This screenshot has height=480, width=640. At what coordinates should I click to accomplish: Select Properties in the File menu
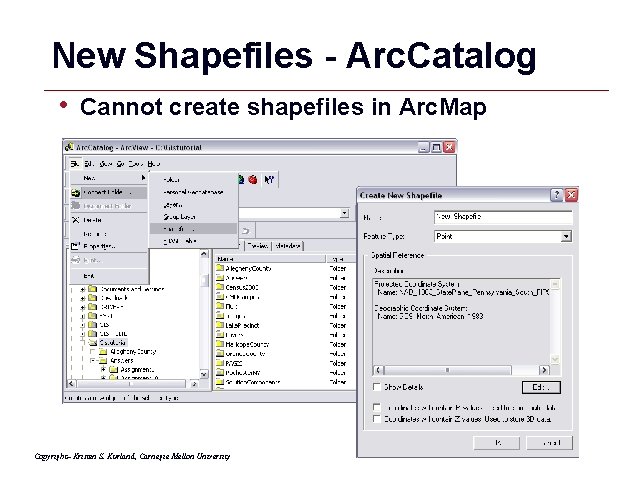pyautogui.click(x=109, y=246)
